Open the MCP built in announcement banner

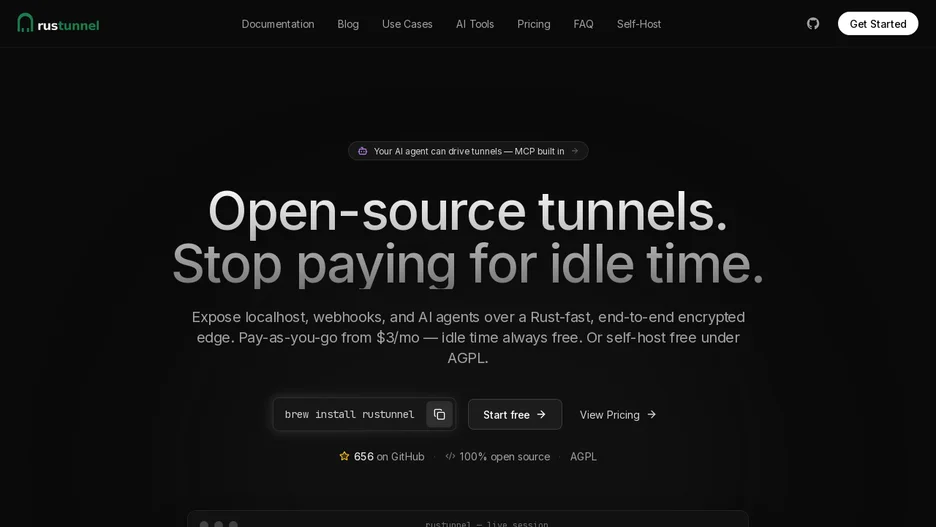click(468, 151)
